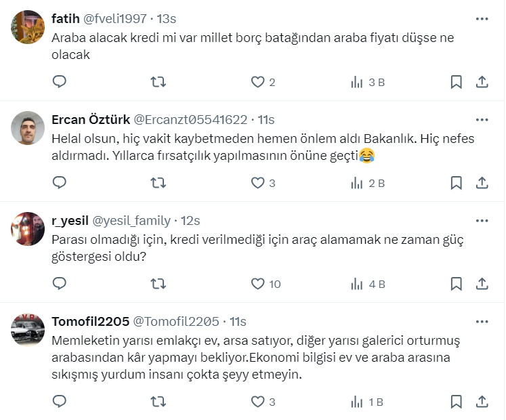This screenshot has width=506, height=420.
Task: Share r_yesil's tweet
Action: coord(482,284)
